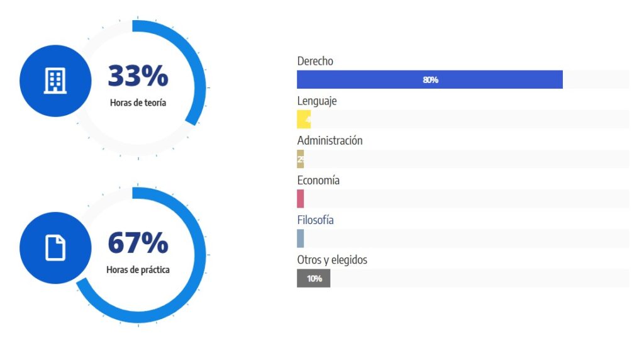Click the gray Otros y elegidos 10% bar
This screenshot has height=360, width=644.
[313, 278]
